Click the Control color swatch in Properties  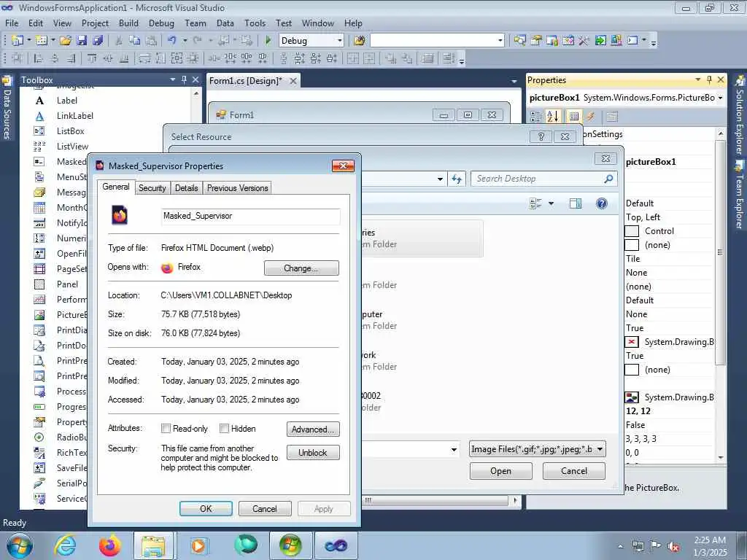pyautogui.click(x=632, y=231)
